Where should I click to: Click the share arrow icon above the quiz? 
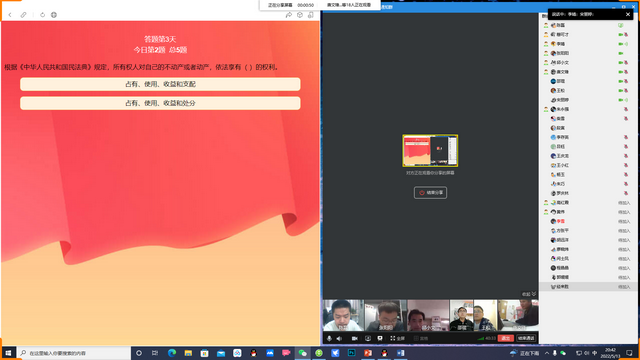click(x=289, y=15)
